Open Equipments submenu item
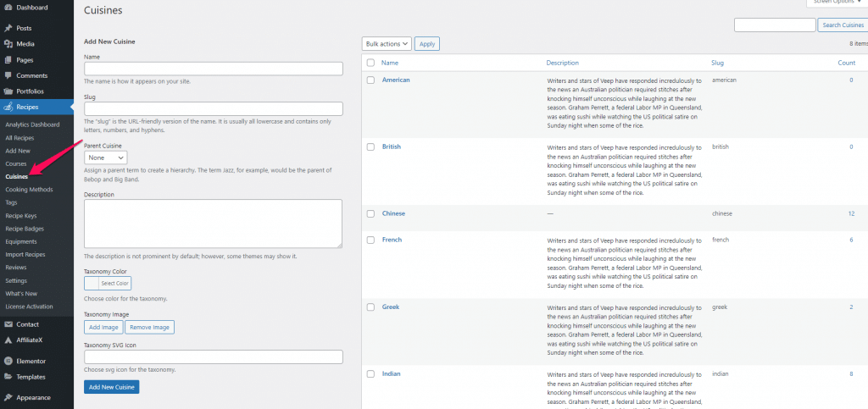The width and height of the screenshot is (868, 409). tap(21, 241)
